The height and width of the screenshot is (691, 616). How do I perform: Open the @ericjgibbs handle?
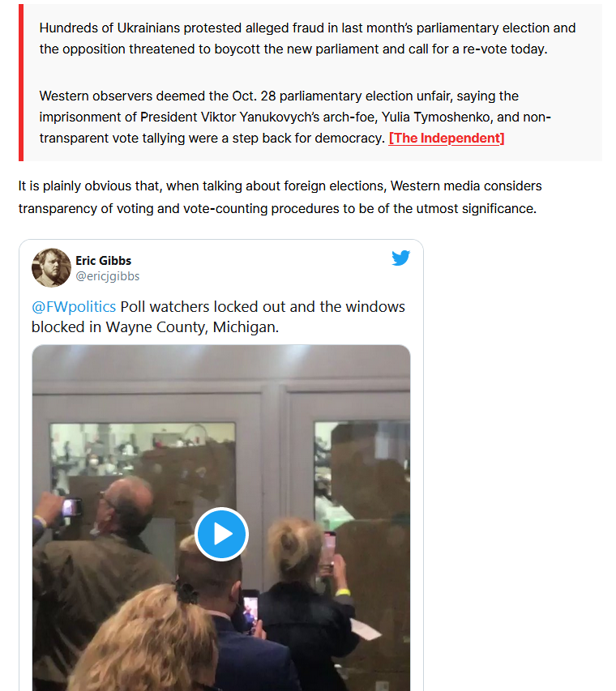[x=108, y=276]
